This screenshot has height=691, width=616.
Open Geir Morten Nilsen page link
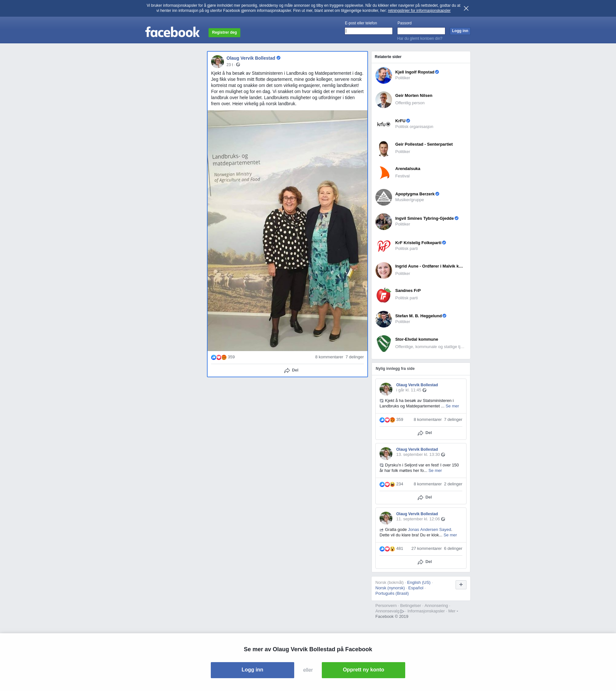point(414,95)
